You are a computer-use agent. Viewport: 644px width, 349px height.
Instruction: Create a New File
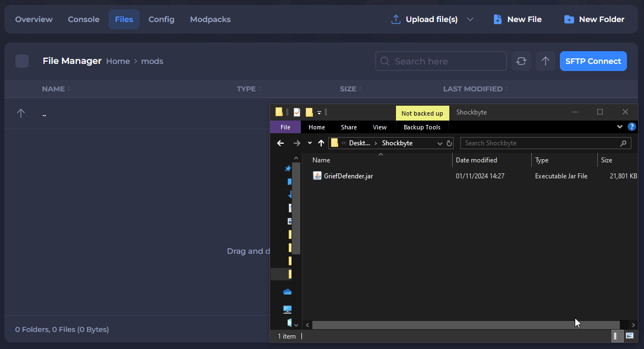coord(518,19)
